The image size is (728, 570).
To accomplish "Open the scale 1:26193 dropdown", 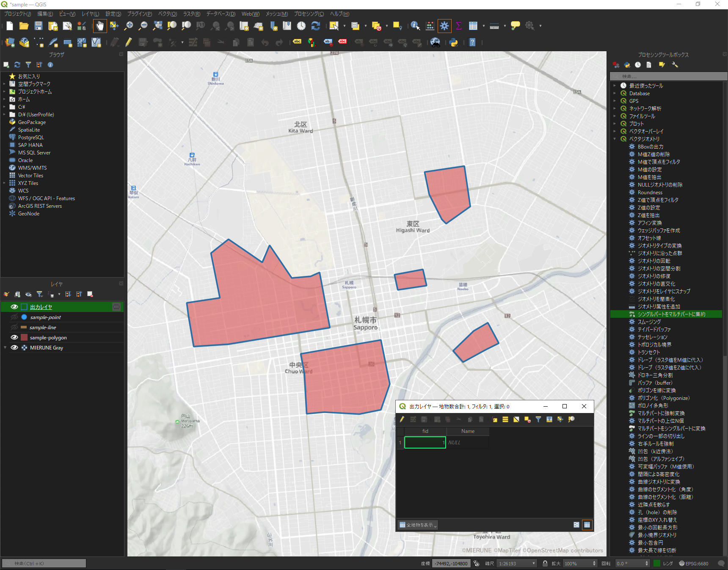I will 534,563.
